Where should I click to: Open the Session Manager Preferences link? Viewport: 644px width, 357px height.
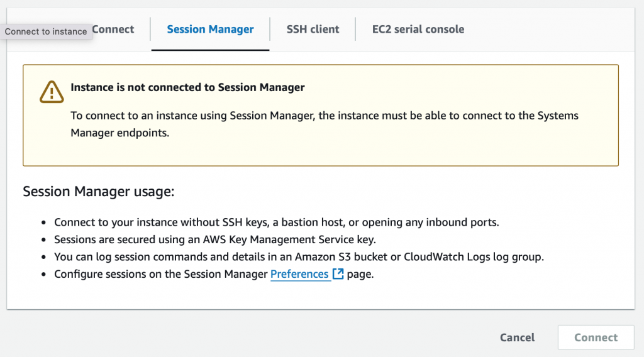click(x=299, y=273)
